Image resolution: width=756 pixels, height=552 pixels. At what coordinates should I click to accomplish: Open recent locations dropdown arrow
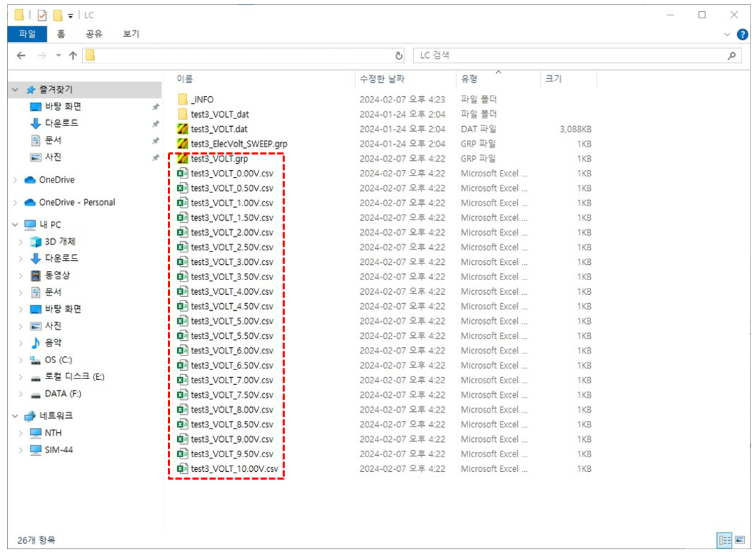58,56
